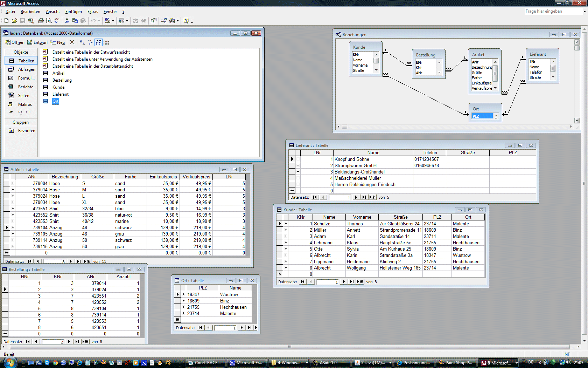Click the Windows Start orb
The width and height of the screenshot is (588, 368).
coord(9,362)
